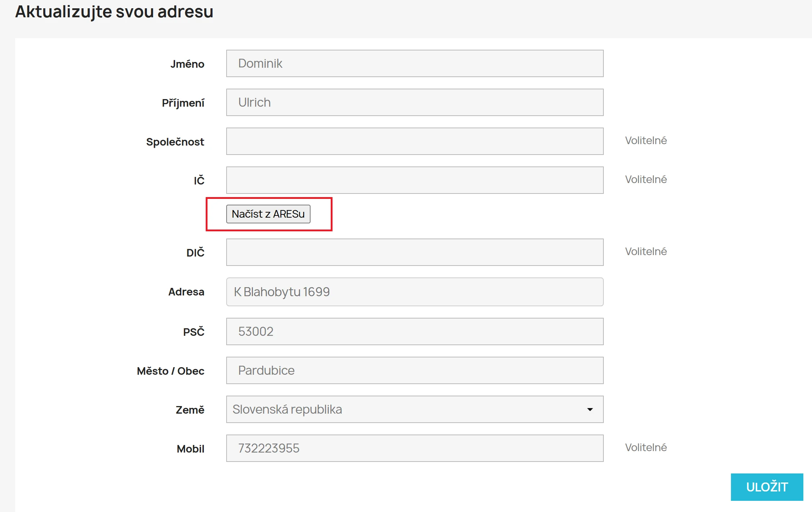Click the Země label text
The height and width of the screenshot is (512, 812).
189,410
